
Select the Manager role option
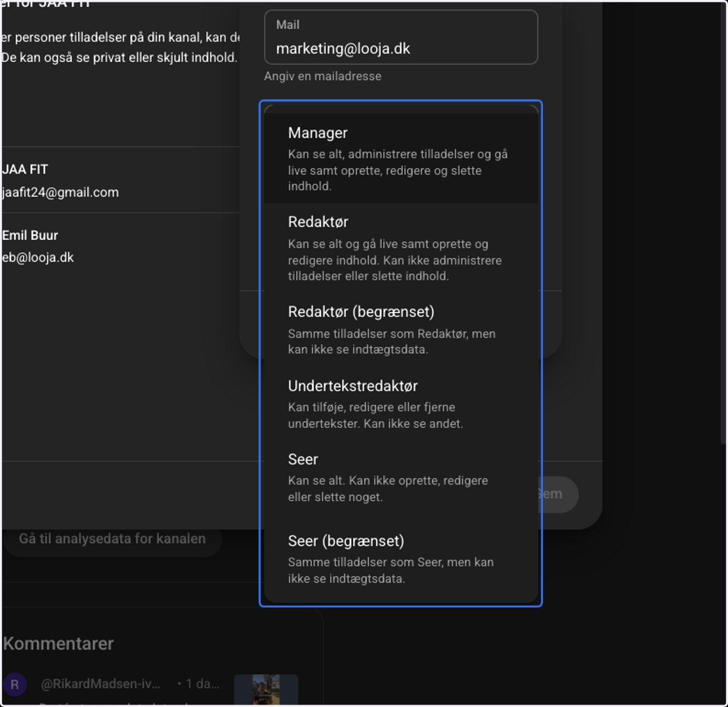(401, 158)
